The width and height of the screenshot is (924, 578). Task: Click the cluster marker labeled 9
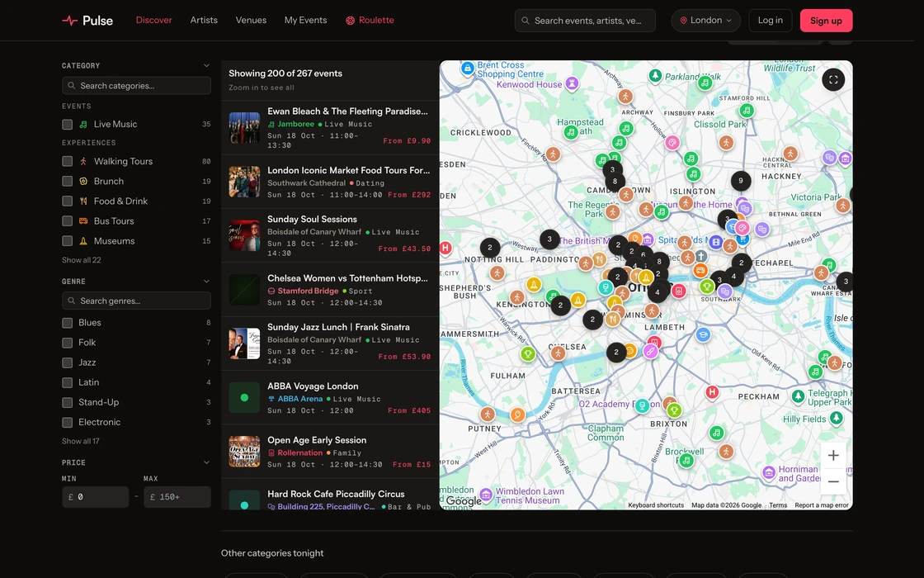point(741,181)
